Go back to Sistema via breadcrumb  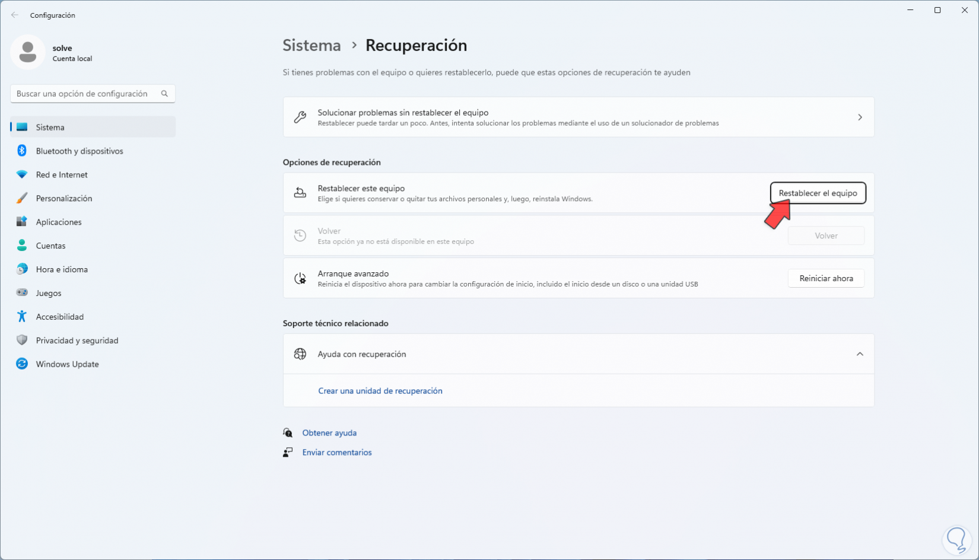[x=311, y=45]
